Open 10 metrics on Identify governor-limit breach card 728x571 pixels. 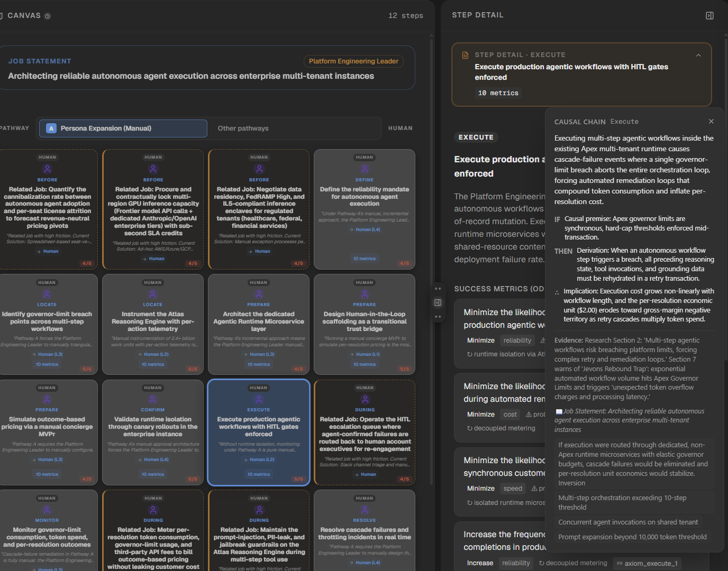pyautogui.click(x=47, y=365)
